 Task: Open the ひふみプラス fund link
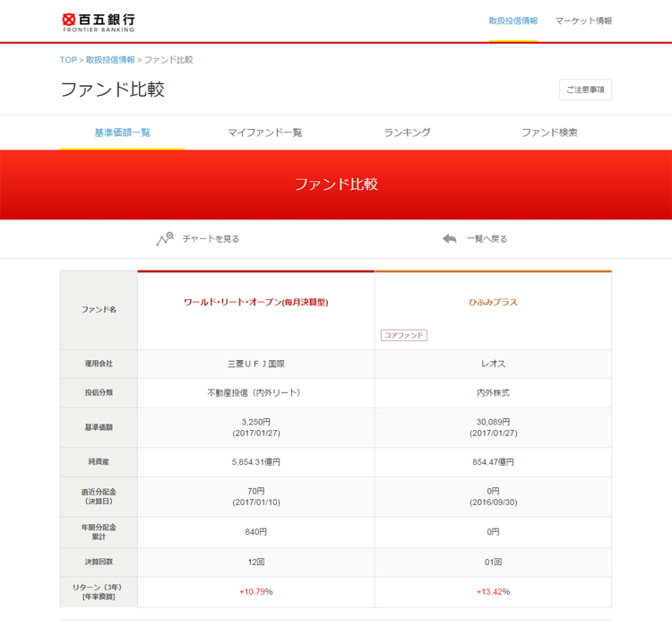tap(493, 302)
